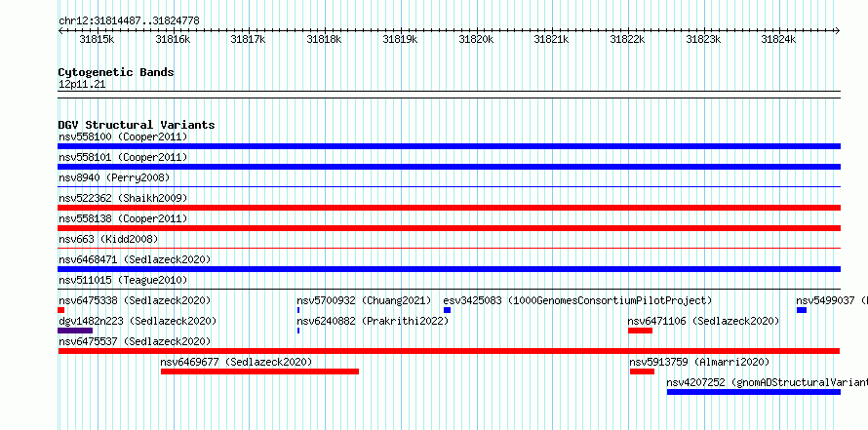Image resolution: width=868 pixels, height=430 pixels.
Task: Click the 31818k ruler tick label
Action: coord(325,39)
